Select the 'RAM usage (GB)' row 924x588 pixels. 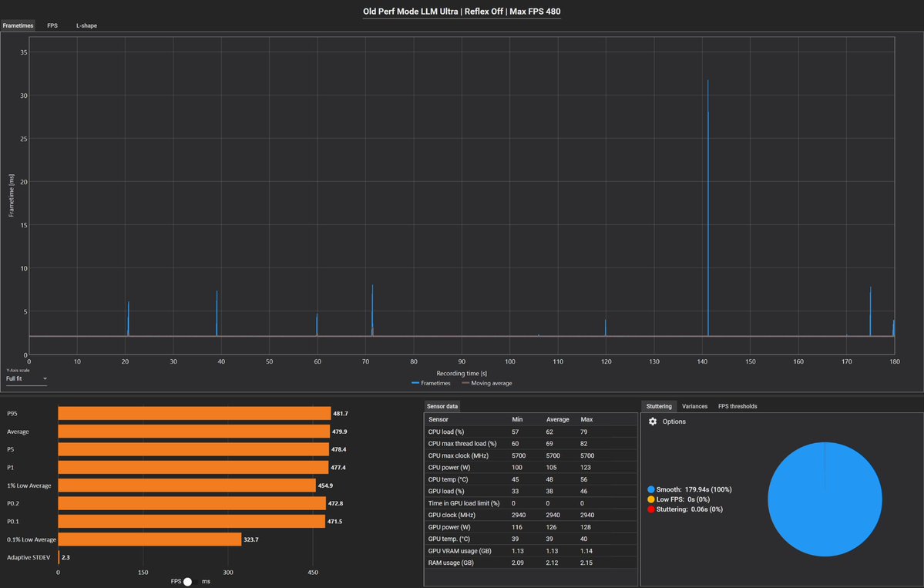(x=530, y=563)
